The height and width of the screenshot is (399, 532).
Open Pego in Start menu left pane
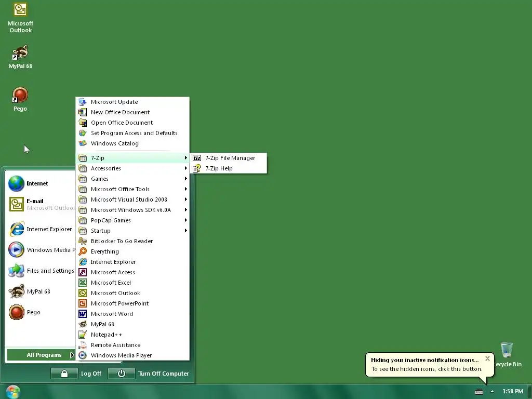[41, 312]
